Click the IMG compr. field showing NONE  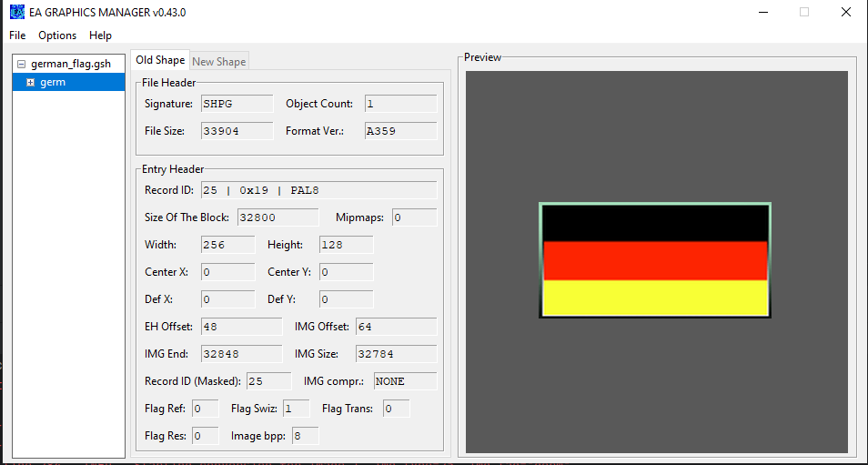click(405, 381)
